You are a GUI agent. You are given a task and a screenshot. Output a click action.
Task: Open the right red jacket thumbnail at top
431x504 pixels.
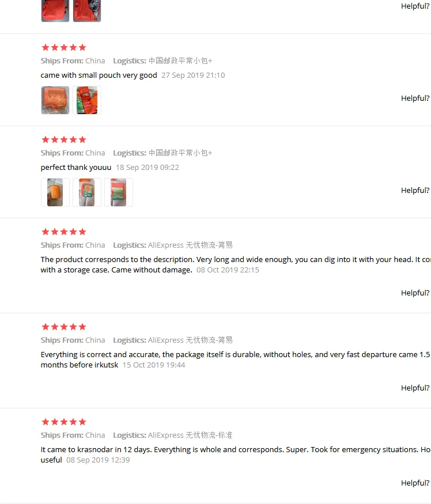87,10
